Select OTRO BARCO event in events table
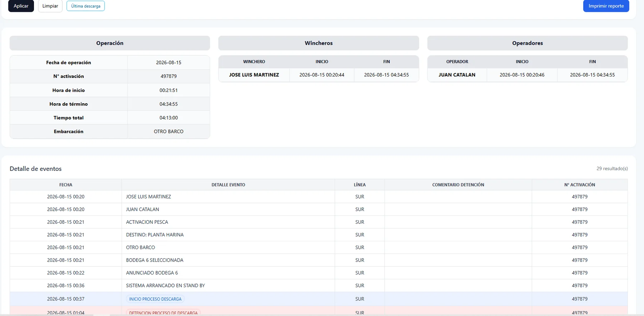644x316 pixels. [140, 247]
